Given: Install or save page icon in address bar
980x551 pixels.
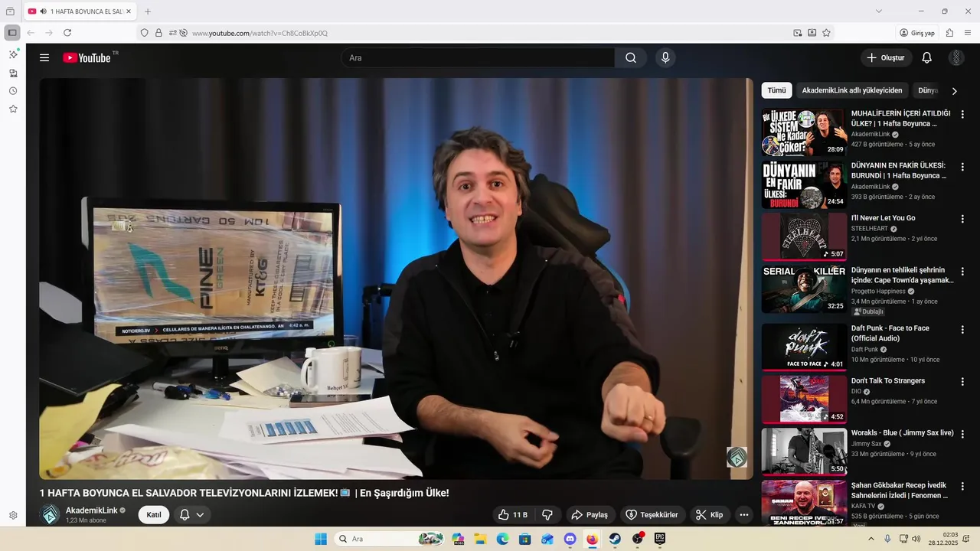Looking at the screenshot, I should click(812, 33).
